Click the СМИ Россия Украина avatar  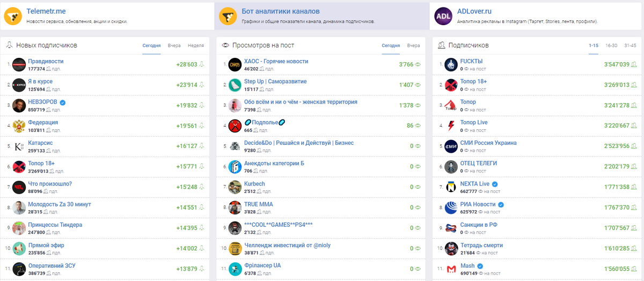451,146
